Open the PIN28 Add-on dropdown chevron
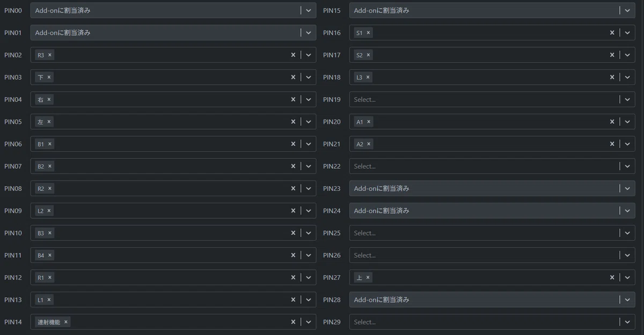 [x=627, y=300]
